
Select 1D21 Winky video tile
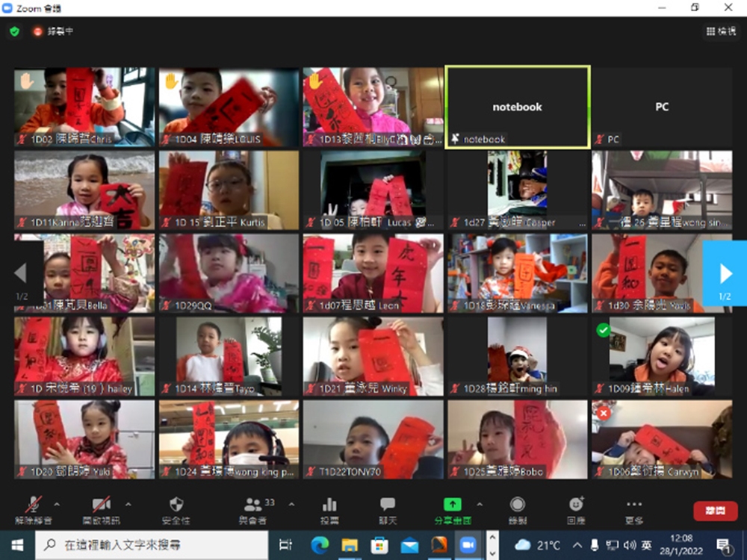pyautogui.click(x=373, y=357)
